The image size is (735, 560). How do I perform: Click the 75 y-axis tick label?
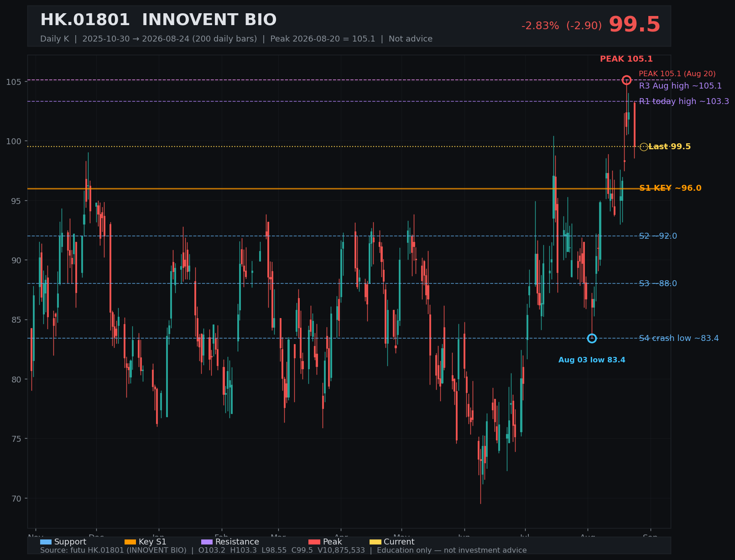pyautogui.click(x=16, y=439)
